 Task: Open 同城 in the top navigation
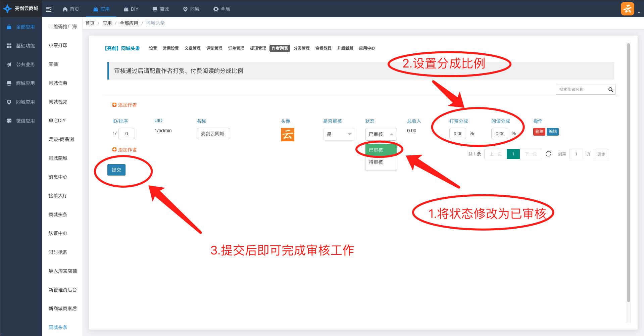[191, 9]
